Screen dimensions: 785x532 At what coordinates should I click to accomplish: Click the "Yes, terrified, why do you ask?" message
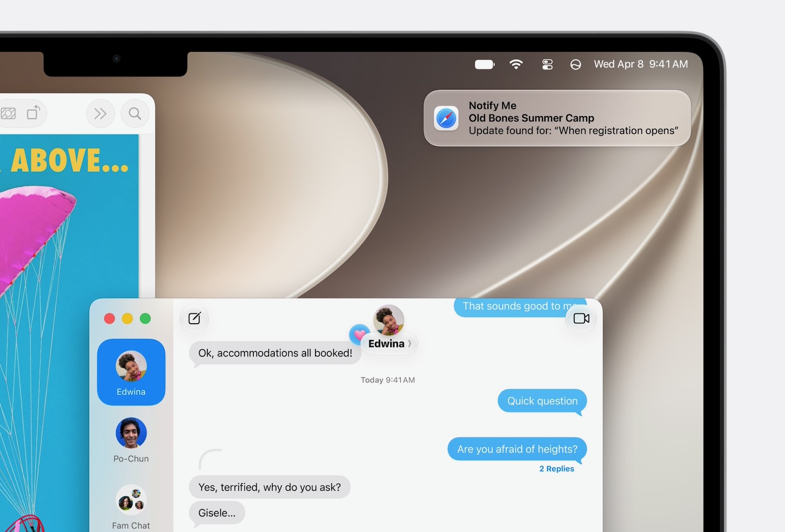coord(270,487)
